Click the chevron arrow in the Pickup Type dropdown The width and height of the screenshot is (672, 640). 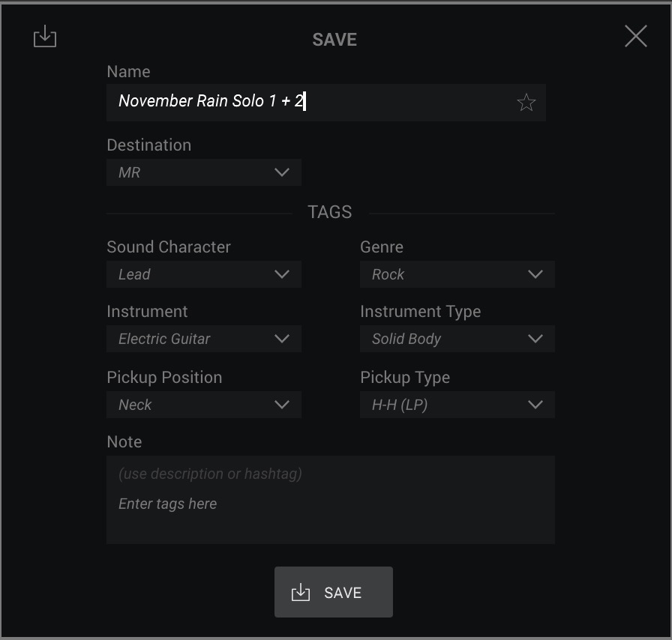535,405
